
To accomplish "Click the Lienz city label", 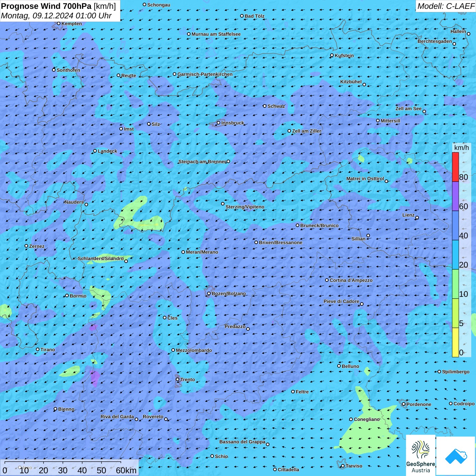I will (x=408, y=215).
